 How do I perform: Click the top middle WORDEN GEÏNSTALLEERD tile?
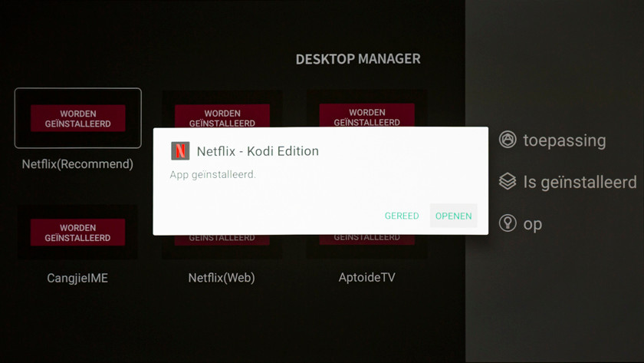[x=222, y=109]
